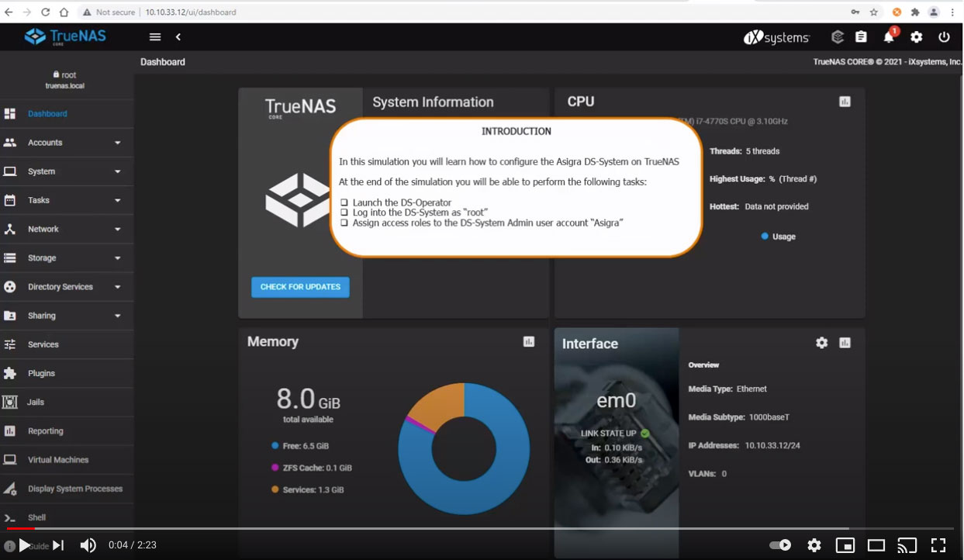Click the iXsystems logo
This screenshot has width=964, height=560.
pos(776,37)
